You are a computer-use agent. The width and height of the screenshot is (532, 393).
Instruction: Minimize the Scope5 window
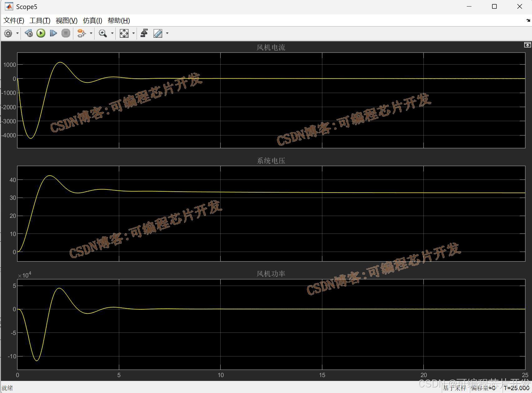point(469,7)
